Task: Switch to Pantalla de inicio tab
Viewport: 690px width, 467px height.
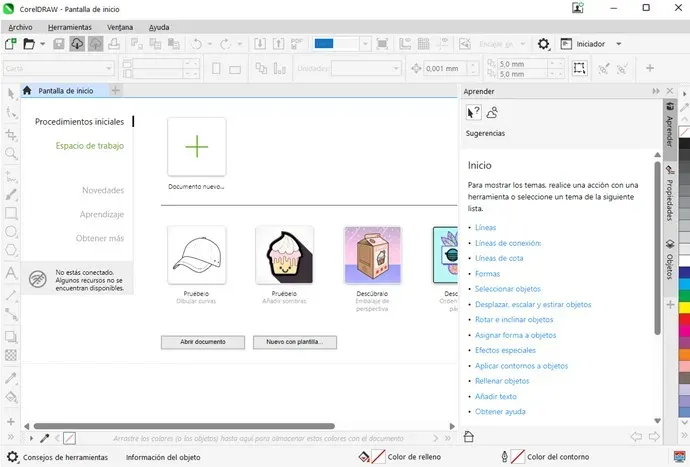Action: tap(64, 91)
